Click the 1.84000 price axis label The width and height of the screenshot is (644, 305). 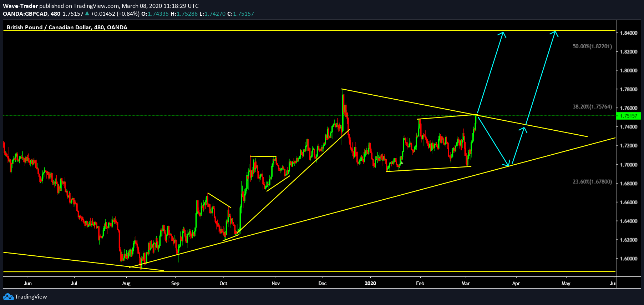point(629,33)
